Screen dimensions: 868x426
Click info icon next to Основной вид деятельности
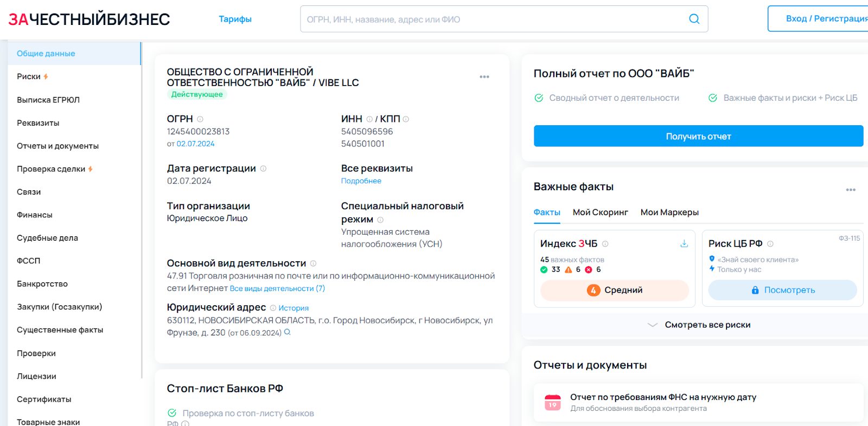[313, 263]
